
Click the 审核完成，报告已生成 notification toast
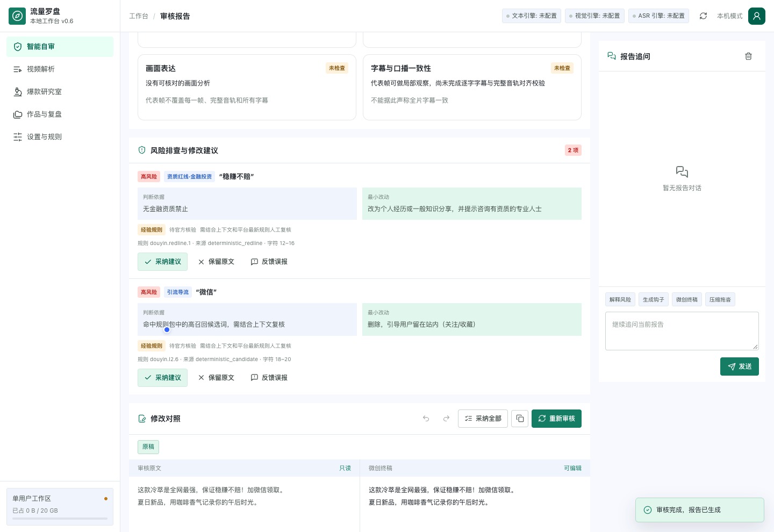pos(700,510)
